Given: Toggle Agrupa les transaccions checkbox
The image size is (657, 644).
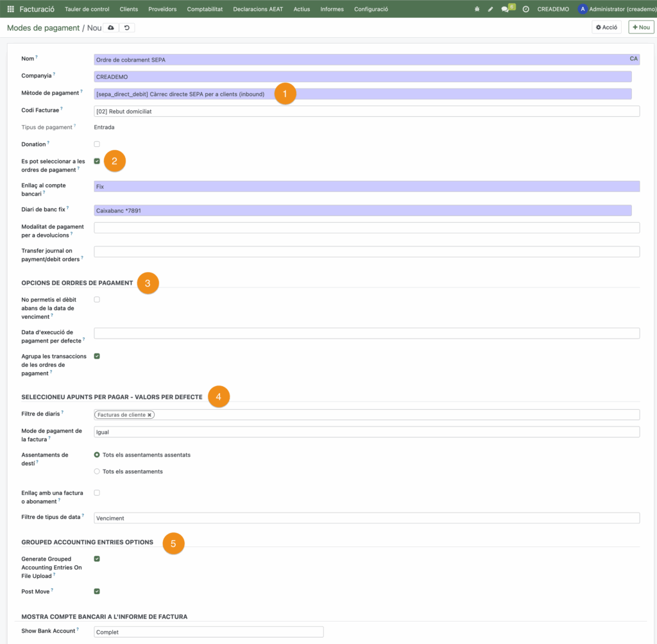Looking at the screenshot, I should click(x=97, y=356).
